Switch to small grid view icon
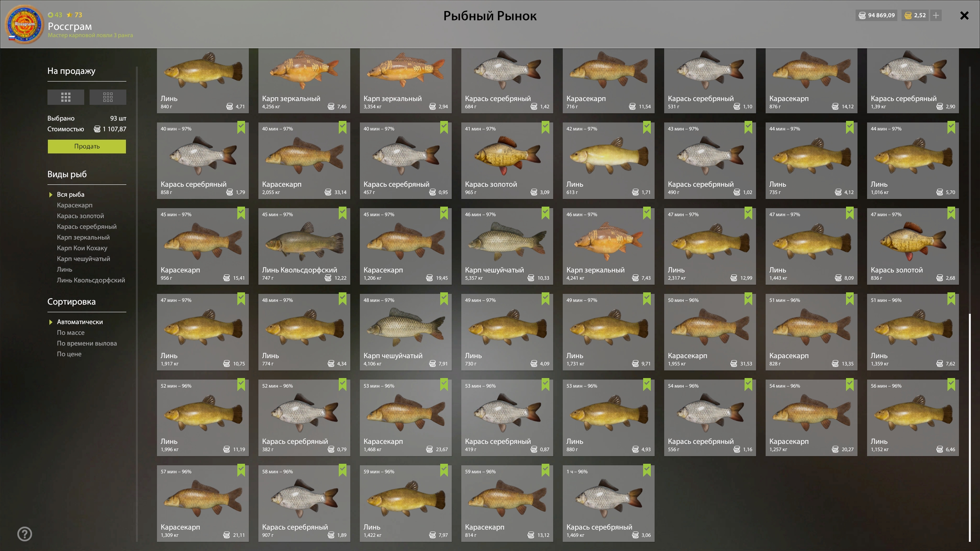The width and height of the screenshot is (980, 551). pos(108,97)
